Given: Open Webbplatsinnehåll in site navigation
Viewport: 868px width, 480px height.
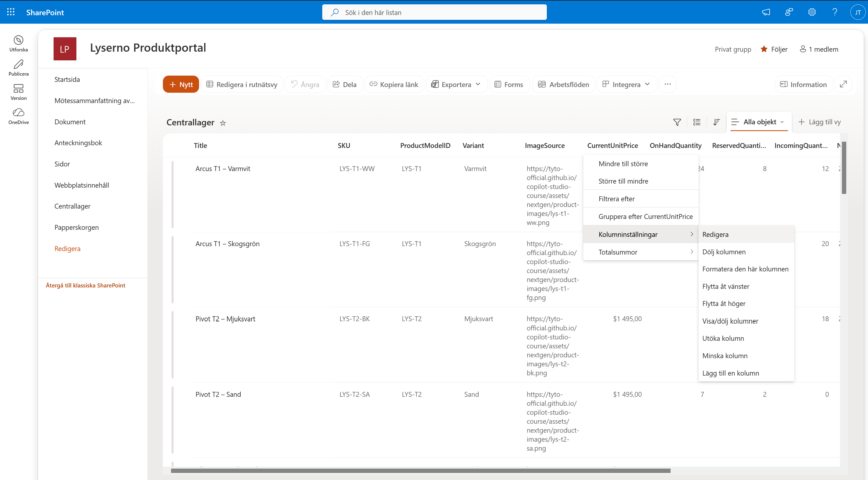Looking at the screenshot, I should coord(82,185).
